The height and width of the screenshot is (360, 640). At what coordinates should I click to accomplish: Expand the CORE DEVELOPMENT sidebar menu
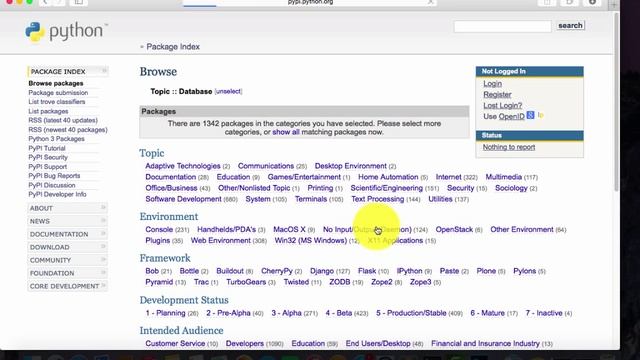click(67, 286)
